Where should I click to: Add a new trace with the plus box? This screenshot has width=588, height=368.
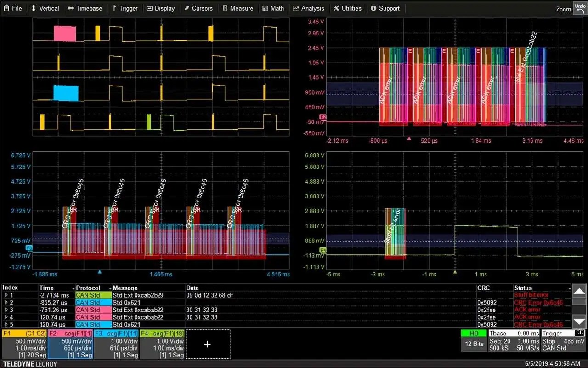click(x=208, y=344)
